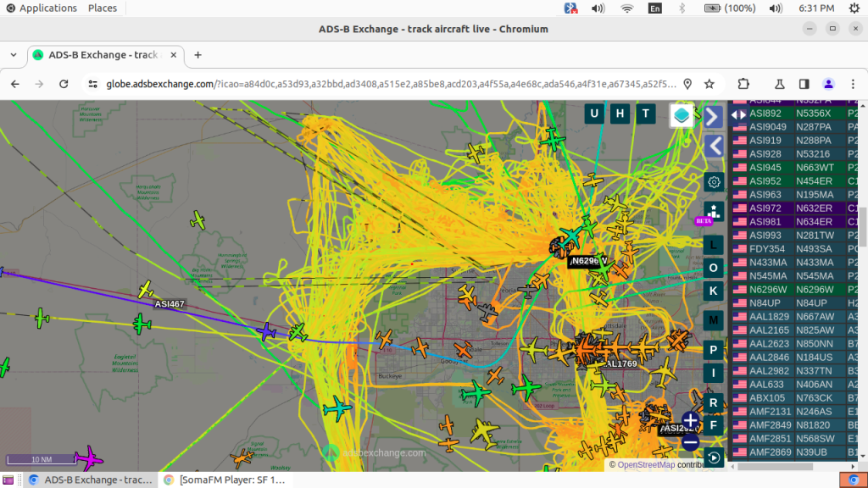Viewport: 868px width, 488px height.
Task: Click the location permission pin icon
Action: point(687,84)
